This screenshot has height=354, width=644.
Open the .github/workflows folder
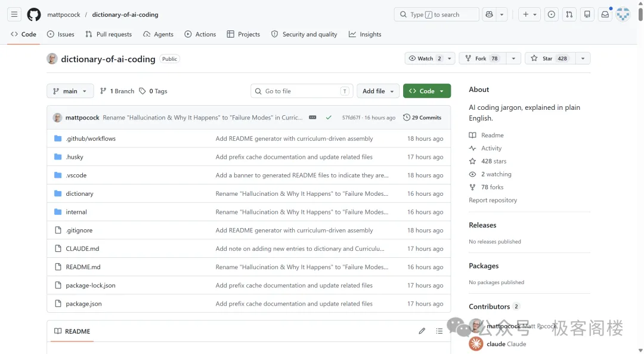(x=91, y=138)
